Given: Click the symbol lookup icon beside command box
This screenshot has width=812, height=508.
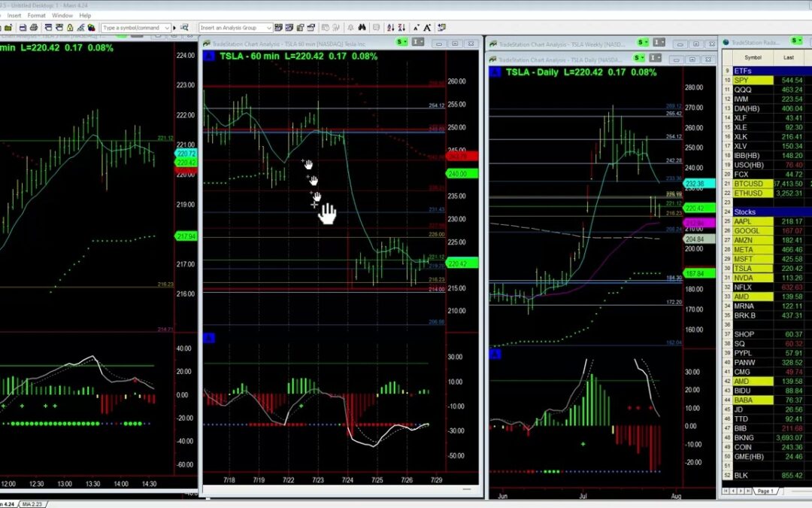Looking at the screenshot, I should (185, 28).
